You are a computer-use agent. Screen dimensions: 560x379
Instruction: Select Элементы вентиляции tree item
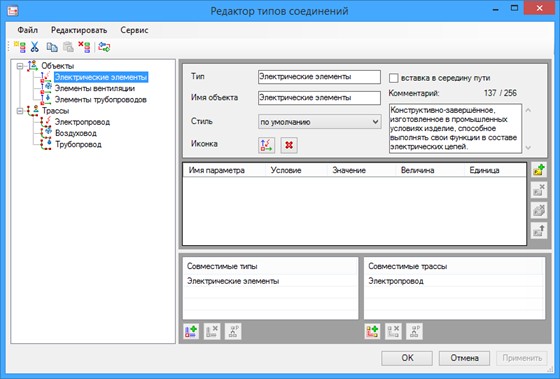pyautogui.click(x=95, y=88)
